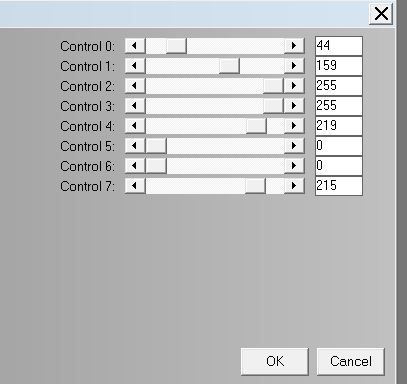407x384 pixels.
Task: Focus the Control 0 value field showing 44
Action: (339, 46)
